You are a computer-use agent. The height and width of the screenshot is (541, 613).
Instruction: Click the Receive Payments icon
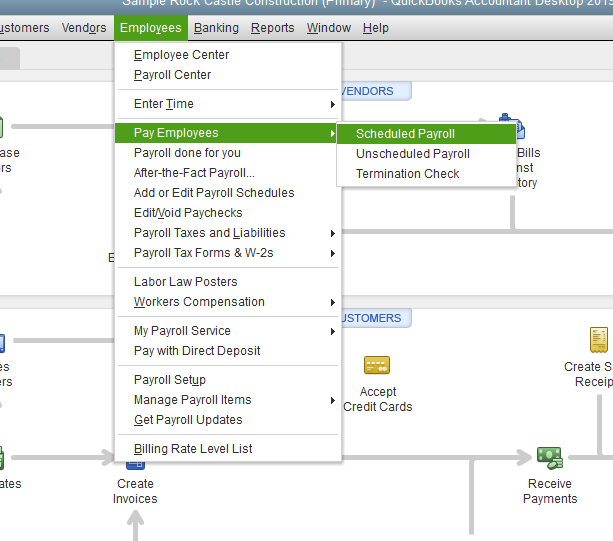550,458
